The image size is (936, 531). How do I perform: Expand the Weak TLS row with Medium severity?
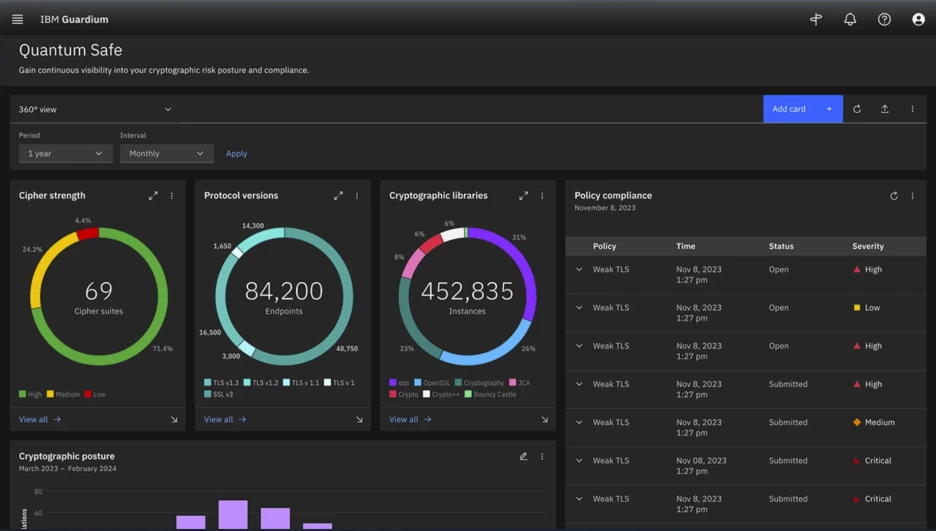pos(579,422)
